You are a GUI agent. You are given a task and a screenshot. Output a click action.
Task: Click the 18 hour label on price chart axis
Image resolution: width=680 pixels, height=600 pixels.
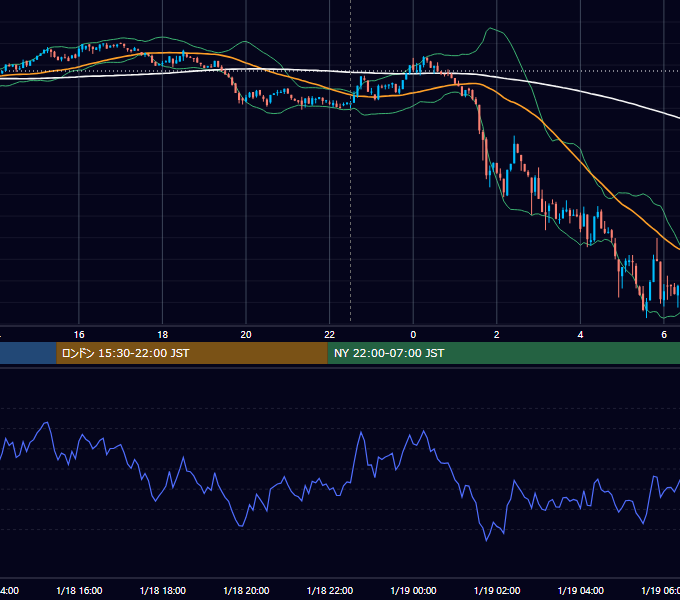point(163,335)
